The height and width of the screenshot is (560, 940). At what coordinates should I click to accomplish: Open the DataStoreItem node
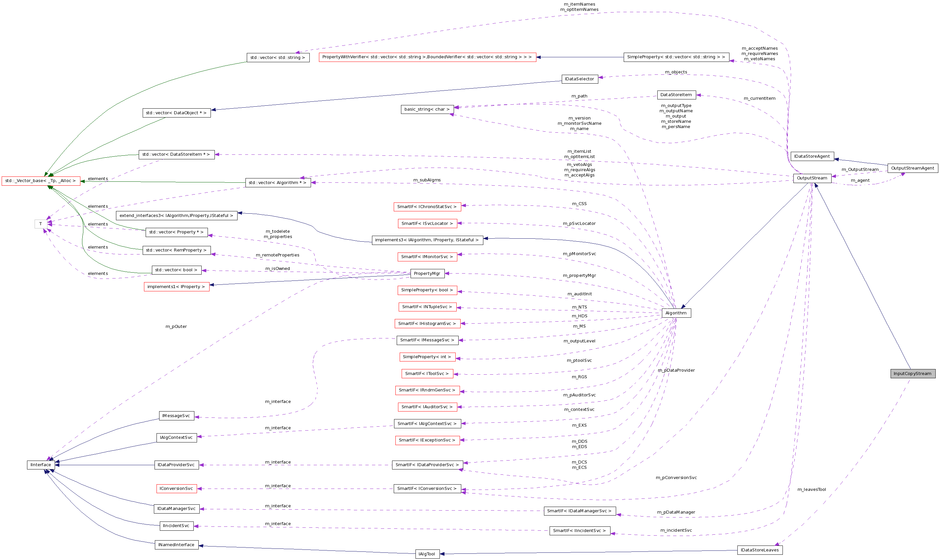click(677, 95)
